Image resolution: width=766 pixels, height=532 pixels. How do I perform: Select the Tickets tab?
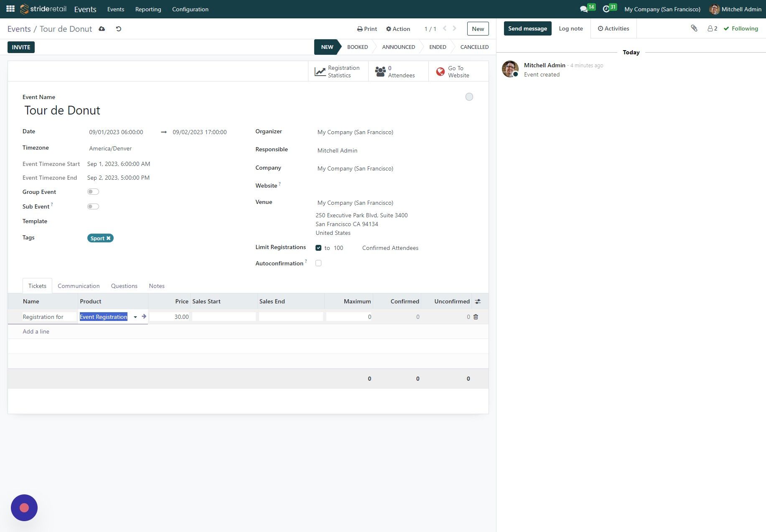coord(37,286)
